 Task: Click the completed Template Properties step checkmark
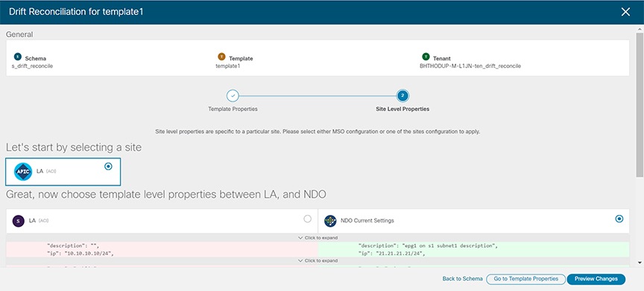[x=233, y=96]
